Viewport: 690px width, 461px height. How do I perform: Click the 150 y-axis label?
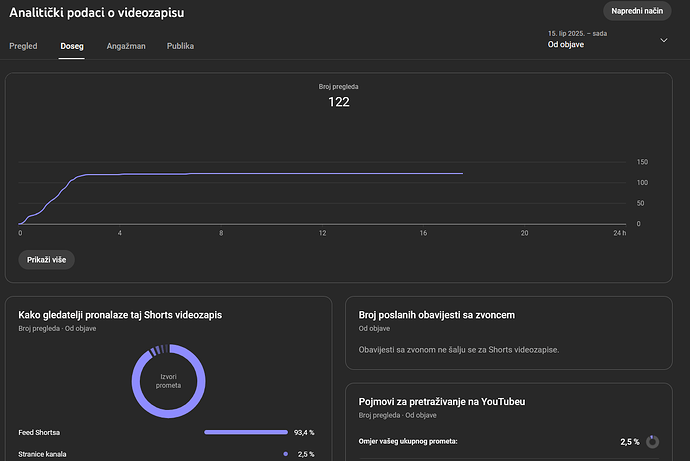pyautogui.click(x=642, y=162)
